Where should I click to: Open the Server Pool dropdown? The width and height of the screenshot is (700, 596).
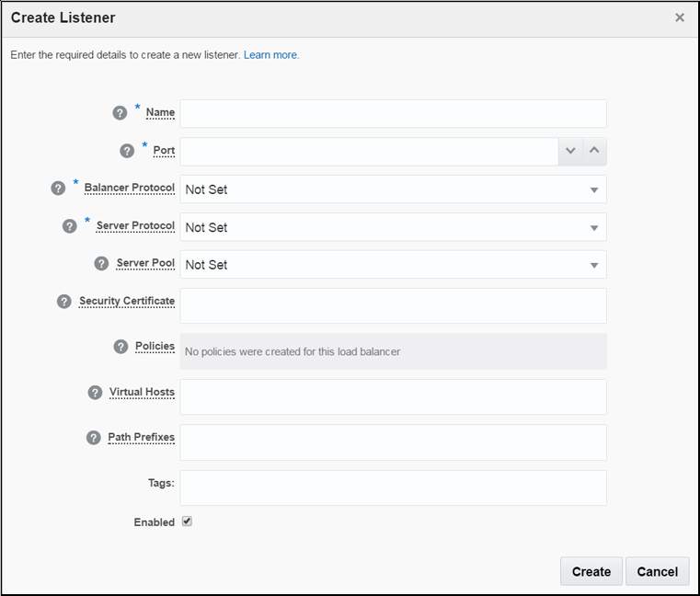[393, 265]
